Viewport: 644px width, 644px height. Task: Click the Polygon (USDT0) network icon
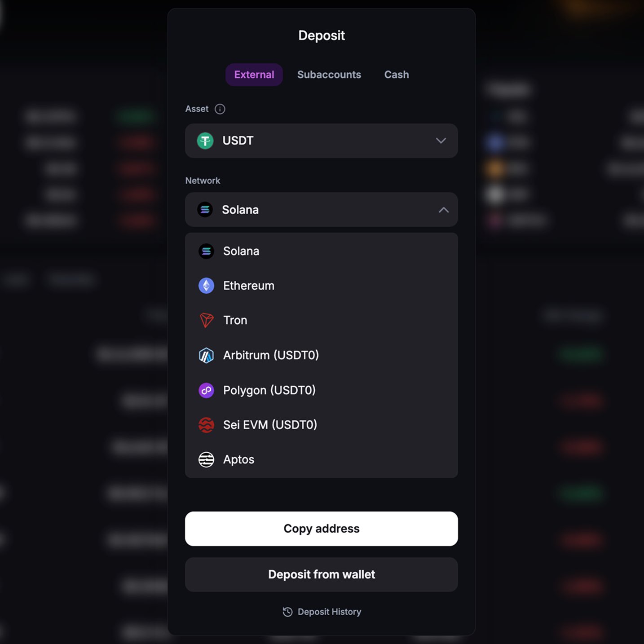[206, 390]
